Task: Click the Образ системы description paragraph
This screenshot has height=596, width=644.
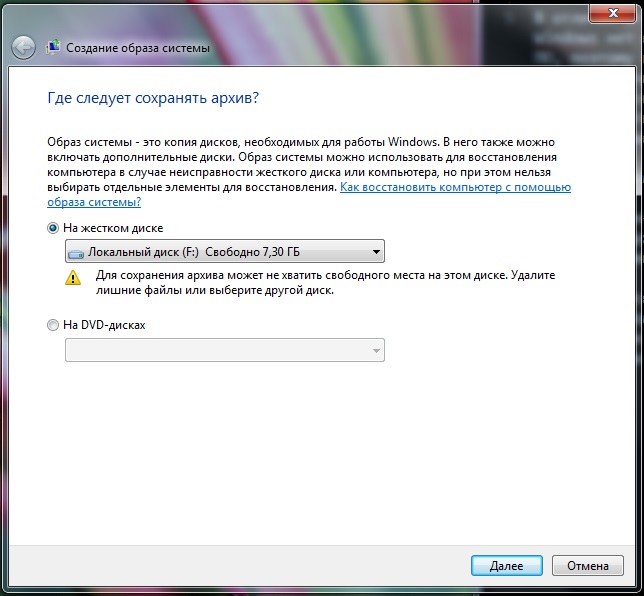Action: tap(309, 172)
